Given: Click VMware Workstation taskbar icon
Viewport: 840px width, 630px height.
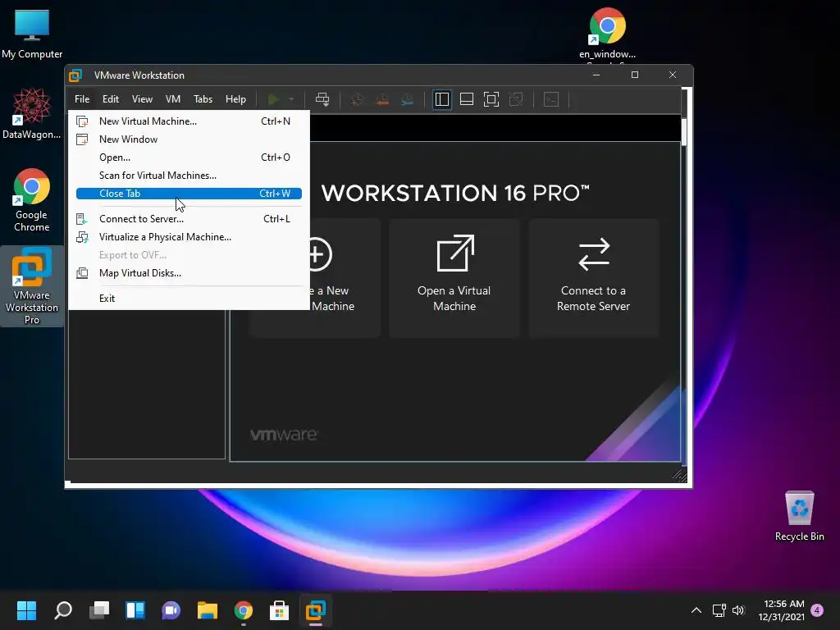Looking at the screenshot, I should click(316, 610).
